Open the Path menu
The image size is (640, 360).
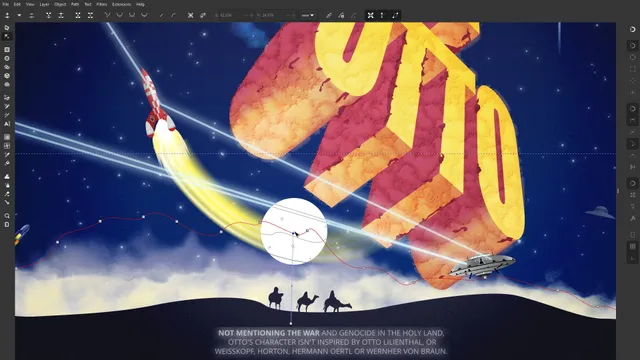75,4
